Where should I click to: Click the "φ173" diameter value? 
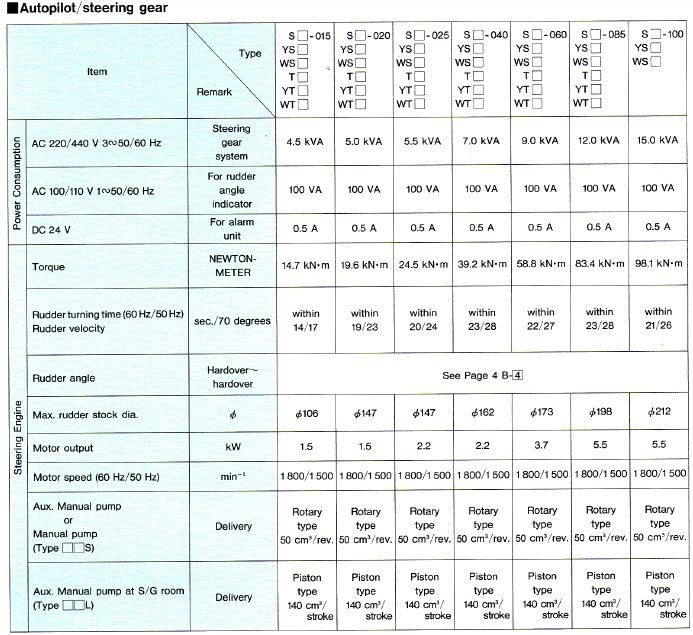(541, 412)
